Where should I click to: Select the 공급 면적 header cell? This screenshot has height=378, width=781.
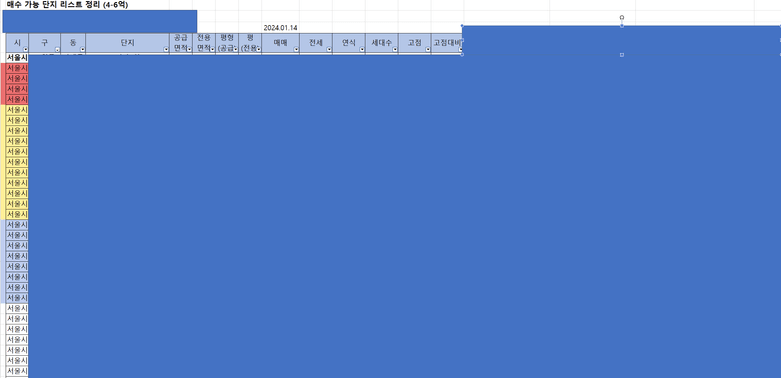[x=181, y=43]
